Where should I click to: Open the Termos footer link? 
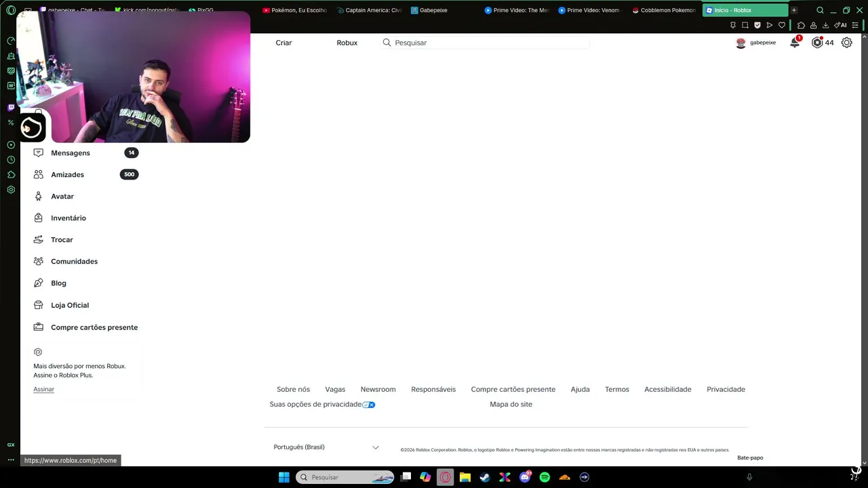click(617, 390)
